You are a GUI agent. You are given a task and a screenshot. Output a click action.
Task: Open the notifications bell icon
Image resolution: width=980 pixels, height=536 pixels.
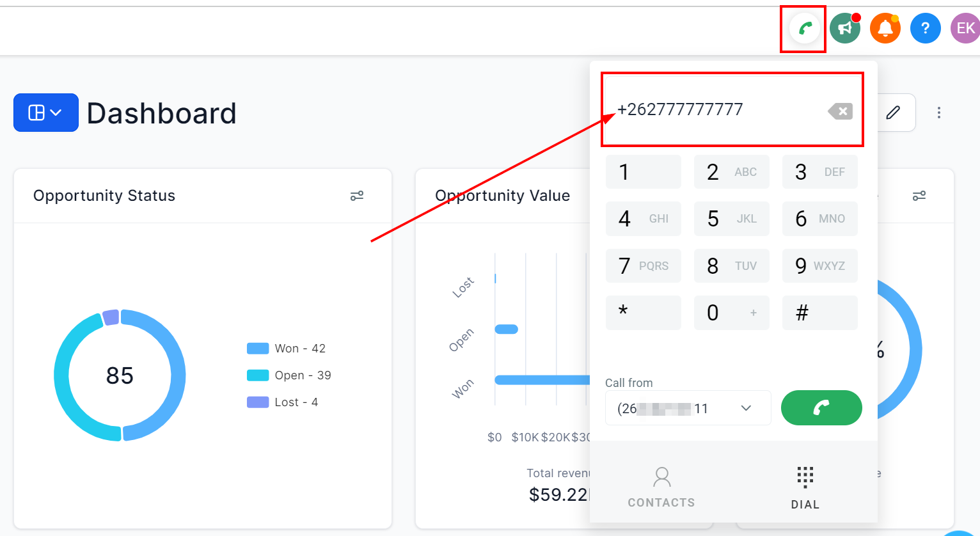(x=885, y=28)
